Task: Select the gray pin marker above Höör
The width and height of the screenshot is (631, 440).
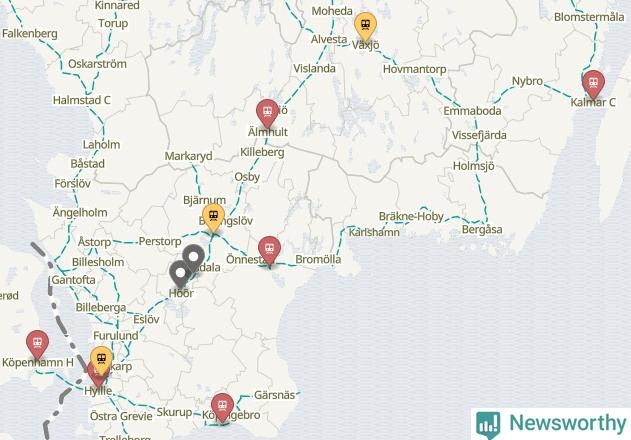Action: (180, 273)
